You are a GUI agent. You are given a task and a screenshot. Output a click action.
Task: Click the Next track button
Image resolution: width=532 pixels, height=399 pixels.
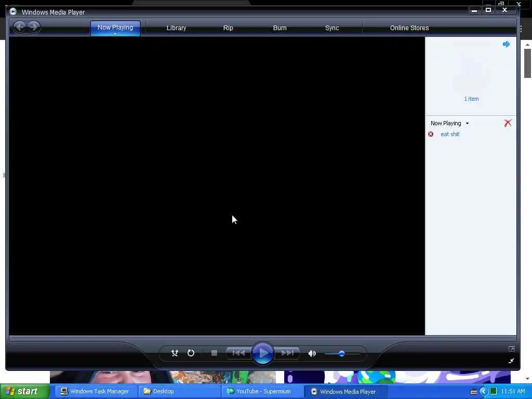click(287, 353)
